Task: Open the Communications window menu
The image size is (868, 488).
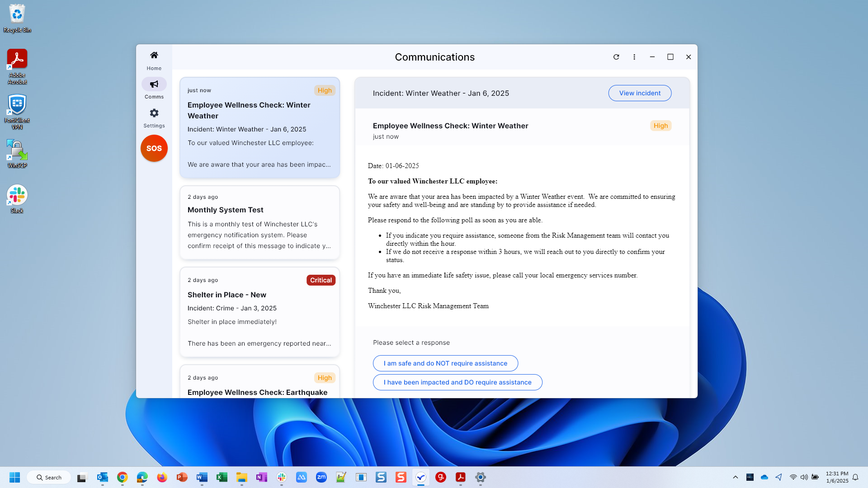Action: (634, 56)
